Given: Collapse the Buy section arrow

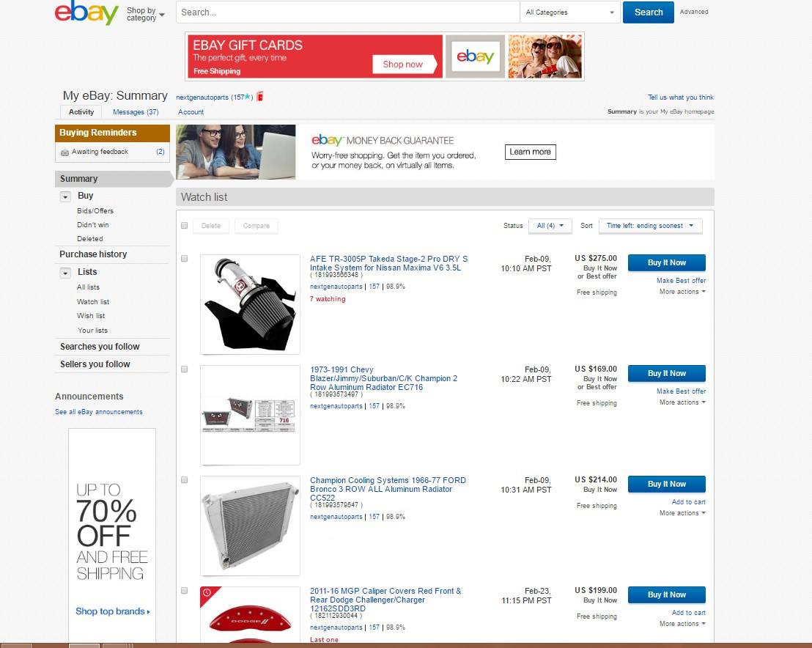Looking at the screenshot, I should pos(65,196).
